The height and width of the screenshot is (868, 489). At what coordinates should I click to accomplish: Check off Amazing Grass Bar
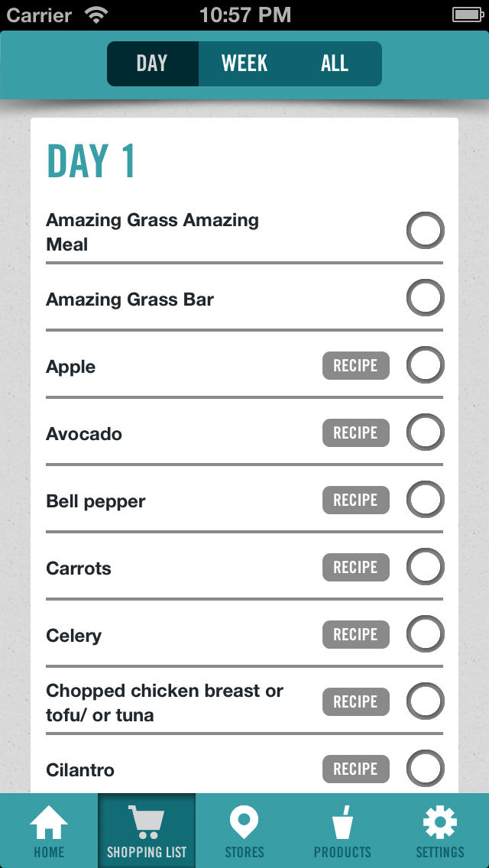[x=425, y=298]
